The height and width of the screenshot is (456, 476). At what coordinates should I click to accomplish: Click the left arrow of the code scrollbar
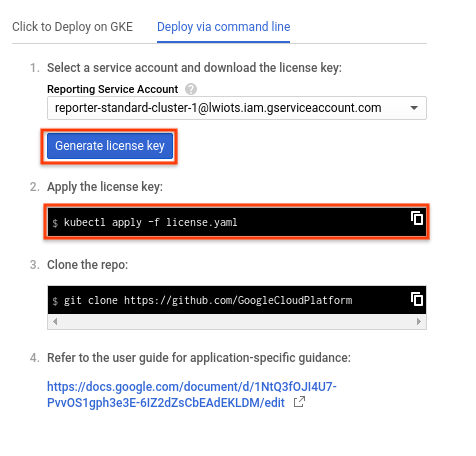tap(55, 321)
